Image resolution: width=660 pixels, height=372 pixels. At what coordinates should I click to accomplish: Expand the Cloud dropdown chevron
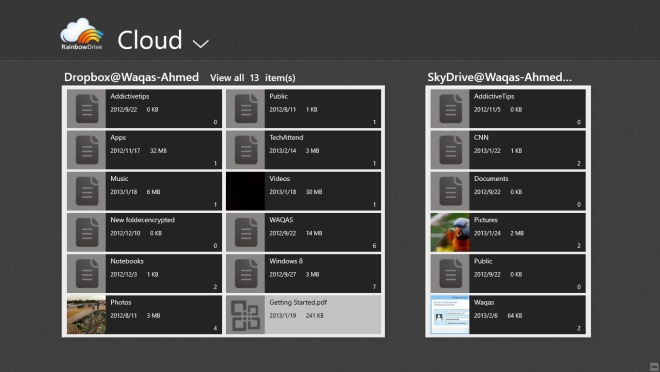(x=201, y=43)
